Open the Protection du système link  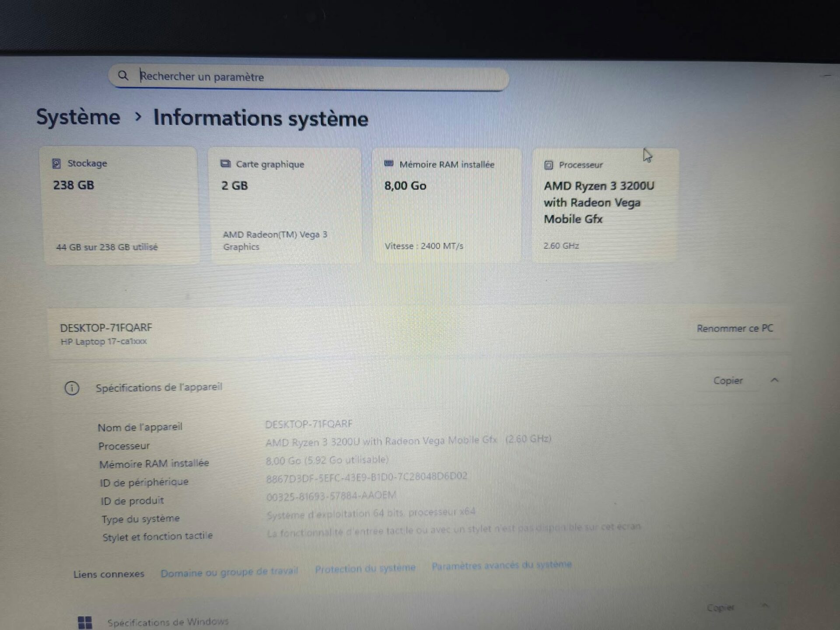(x=365, y=568)
